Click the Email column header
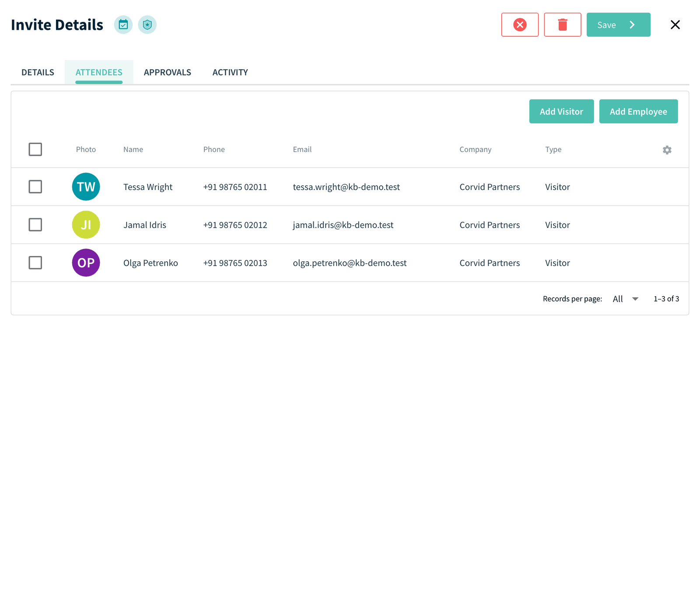 coord(302,150)
